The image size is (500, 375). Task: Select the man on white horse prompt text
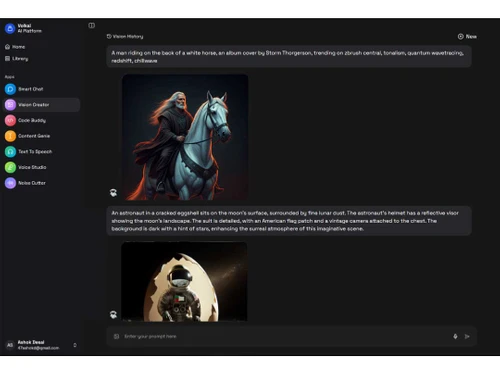tap(287, 57)
